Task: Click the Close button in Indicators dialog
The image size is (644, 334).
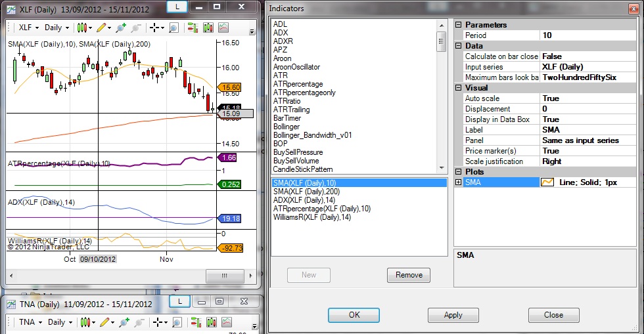Action: click(x=553, y=315)
